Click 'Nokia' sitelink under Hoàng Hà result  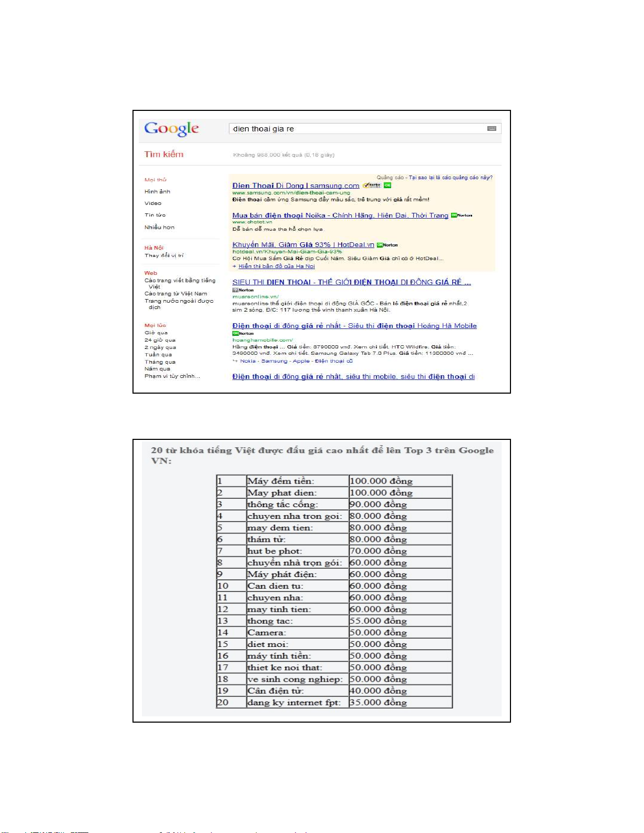click(248, 361)
